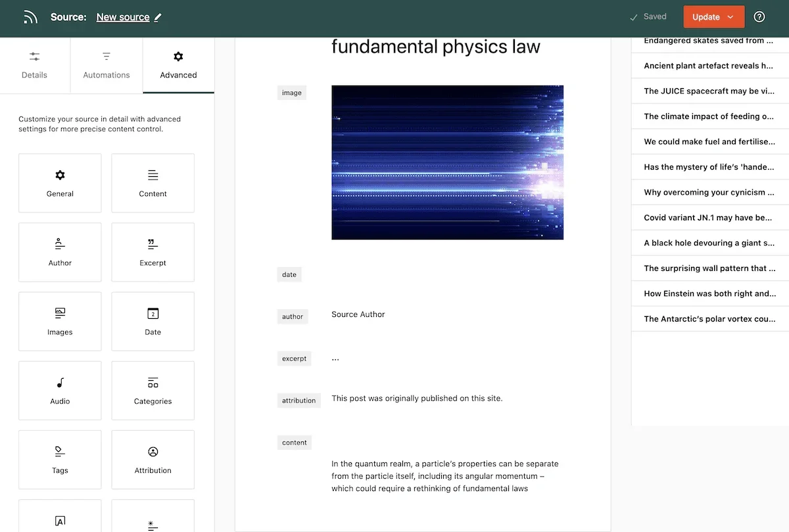Screen dimensions: 789x532
Task: Select the 'A black hole devouring' article
Action: pyautogui.click(x=710, y=243)
